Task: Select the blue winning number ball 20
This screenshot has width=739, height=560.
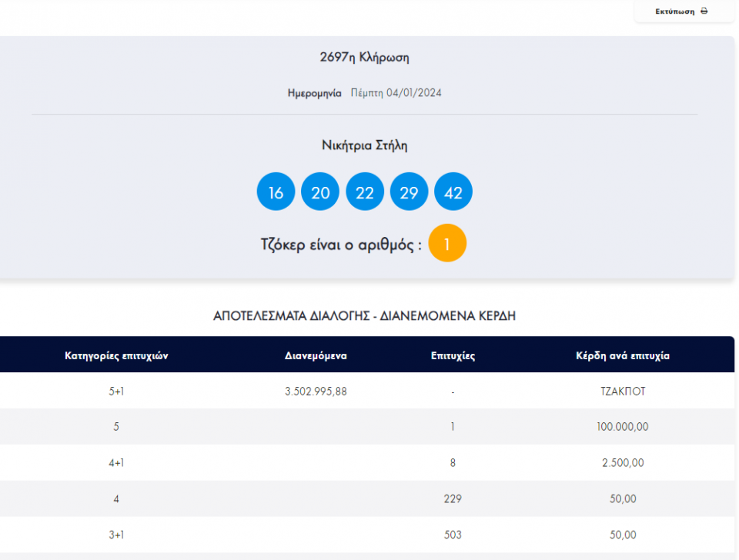Action: tap(320, 192)
